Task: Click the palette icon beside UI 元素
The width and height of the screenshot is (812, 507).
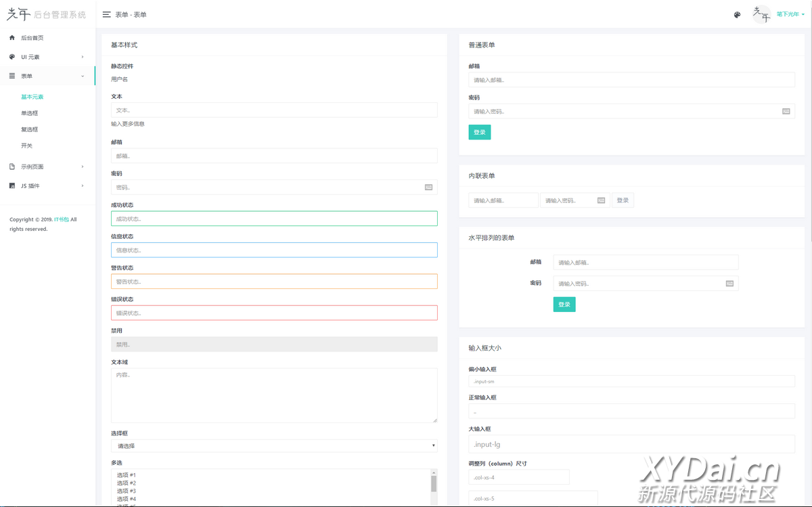Action: click(x=12, y=57)
